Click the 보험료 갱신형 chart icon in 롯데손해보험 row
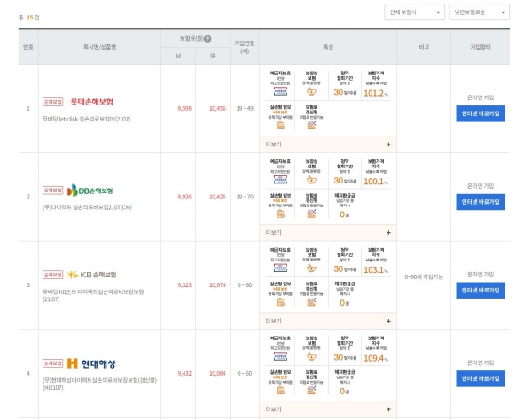 coord(311,126)
